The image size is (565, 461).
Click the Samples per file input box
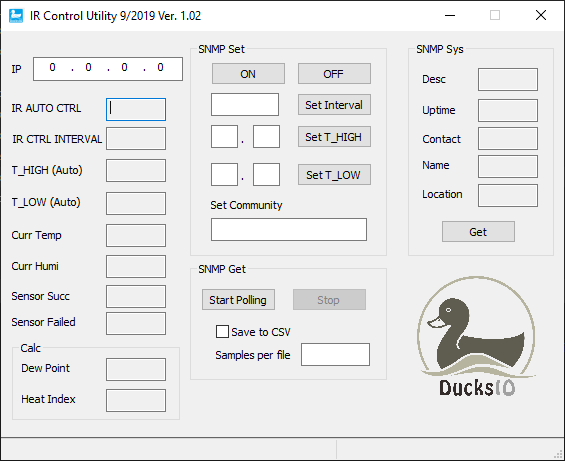tap(335, 354)
